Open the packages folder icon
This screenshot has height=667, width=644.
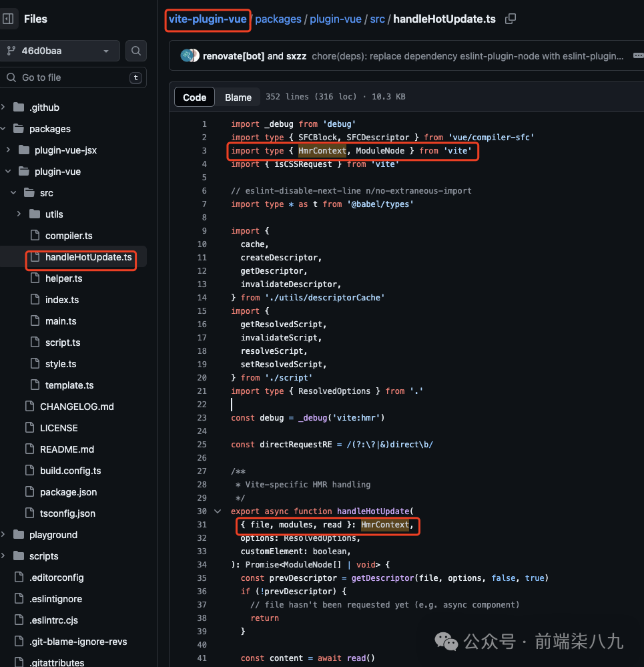pos(19,128)
